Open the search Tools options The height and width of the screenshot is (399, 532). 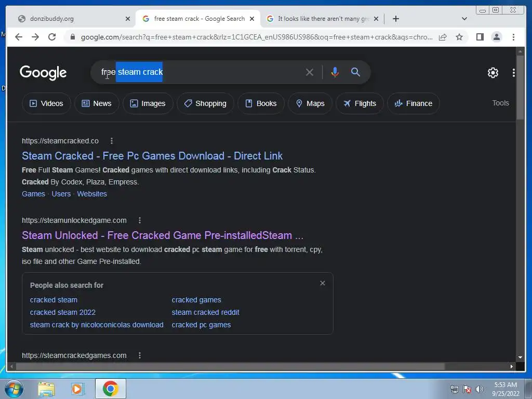click(500, 103)
